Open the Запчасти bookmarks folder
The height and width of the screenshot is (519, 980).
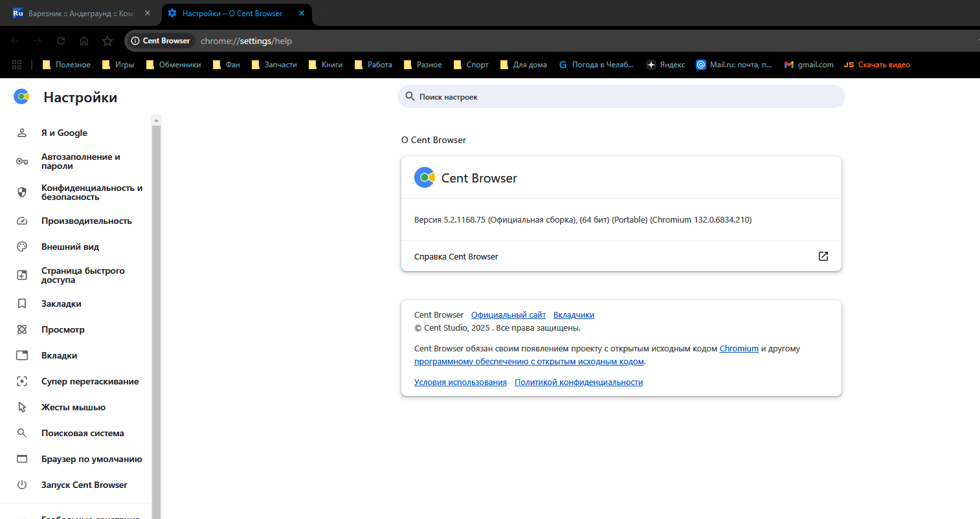(274, 65)
